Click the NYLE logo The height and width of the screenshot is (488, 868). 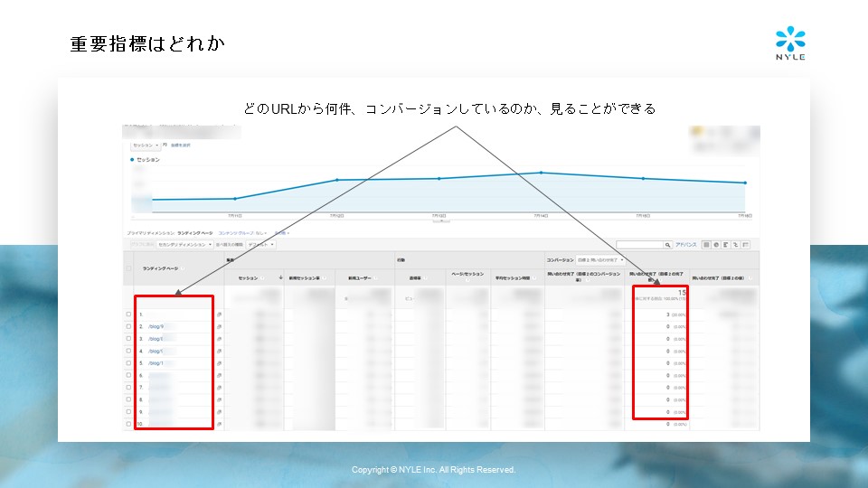point(790,43)
